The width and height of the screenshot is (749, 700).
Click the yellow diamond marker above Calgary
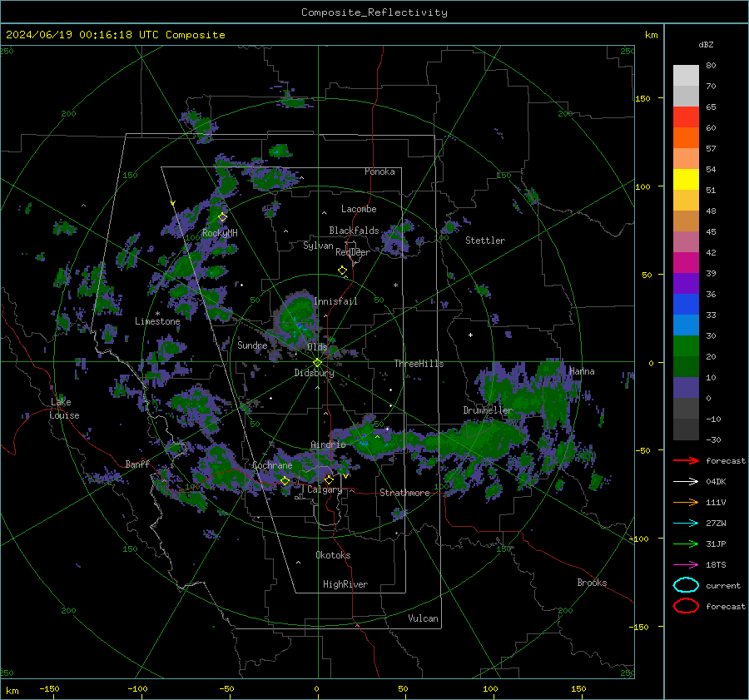point(329,479)
